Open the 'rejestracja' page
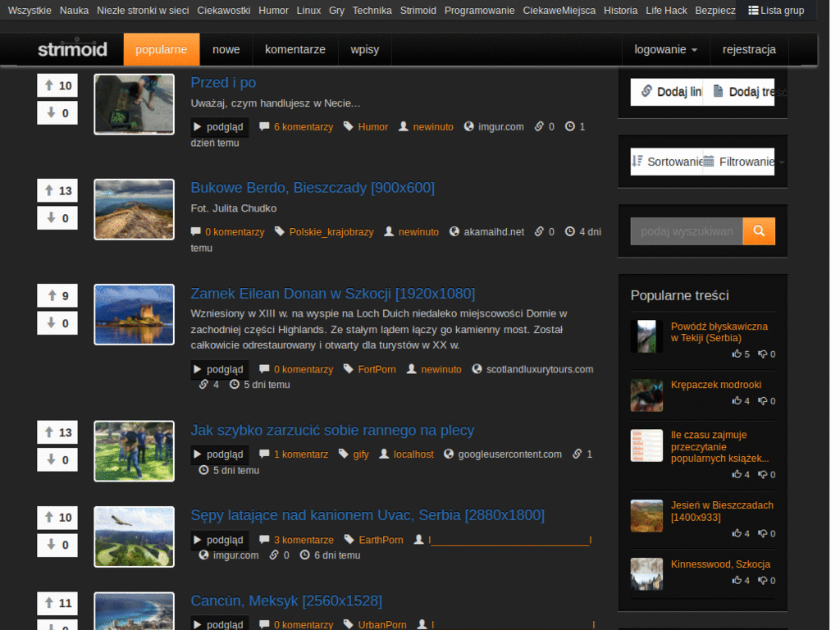This screenshot has height=630, width=840. click(x=749, y=49)
